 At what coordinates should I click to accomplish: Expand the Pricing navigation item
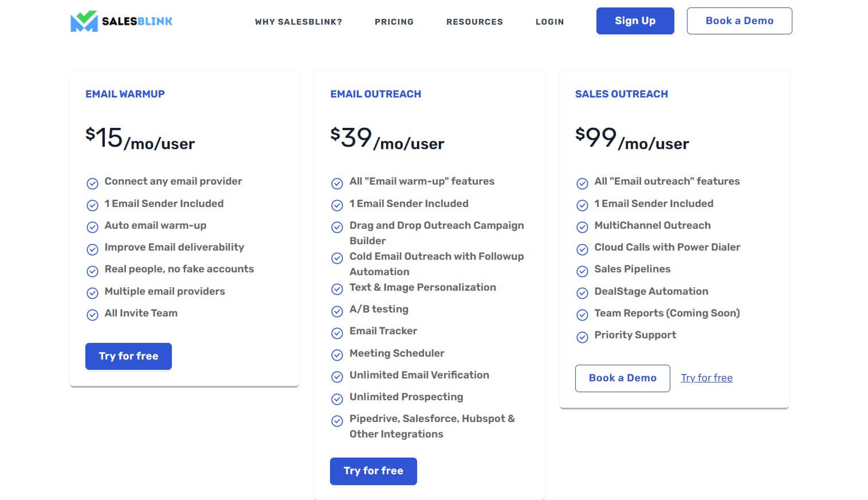tap(394, 22)
